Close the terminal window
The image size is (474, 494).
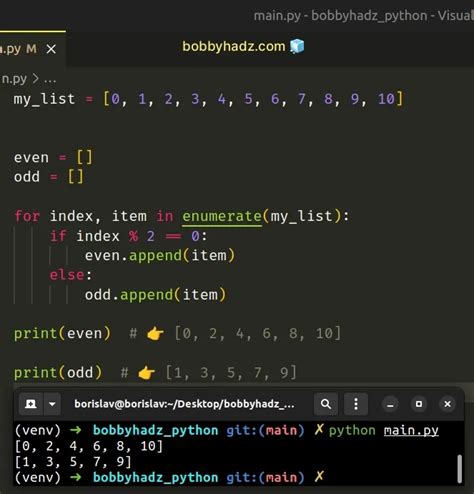pos(447,404)
